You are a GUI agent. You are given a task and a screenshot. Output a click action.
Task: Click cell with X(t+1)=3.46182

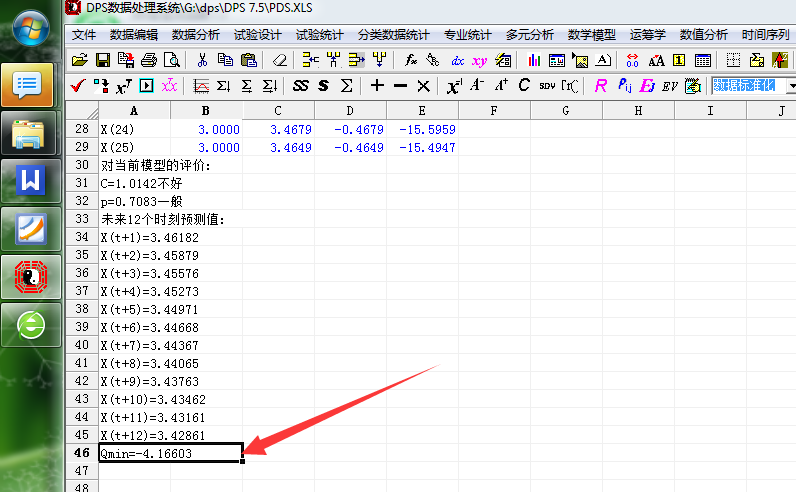149,237
